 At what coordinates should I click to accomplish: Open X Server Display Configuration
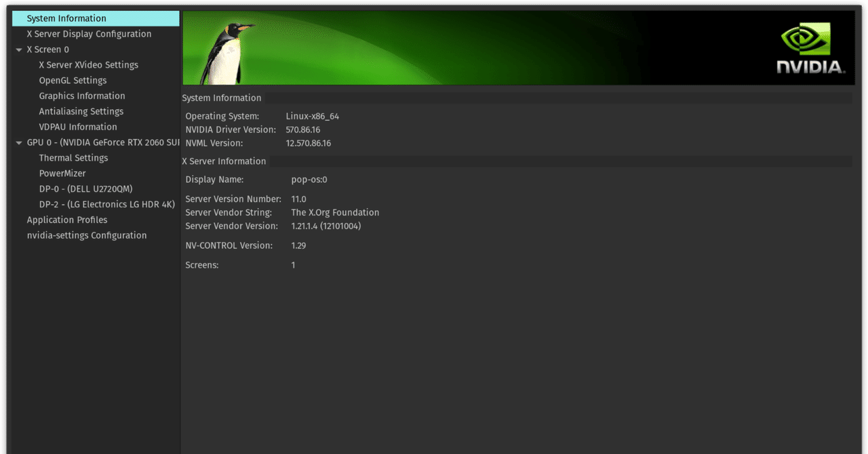coord(88,33)
